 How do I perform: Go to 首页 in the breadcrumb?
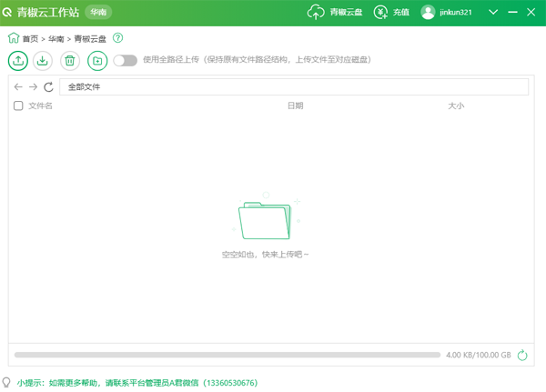[x=30, y=39]
